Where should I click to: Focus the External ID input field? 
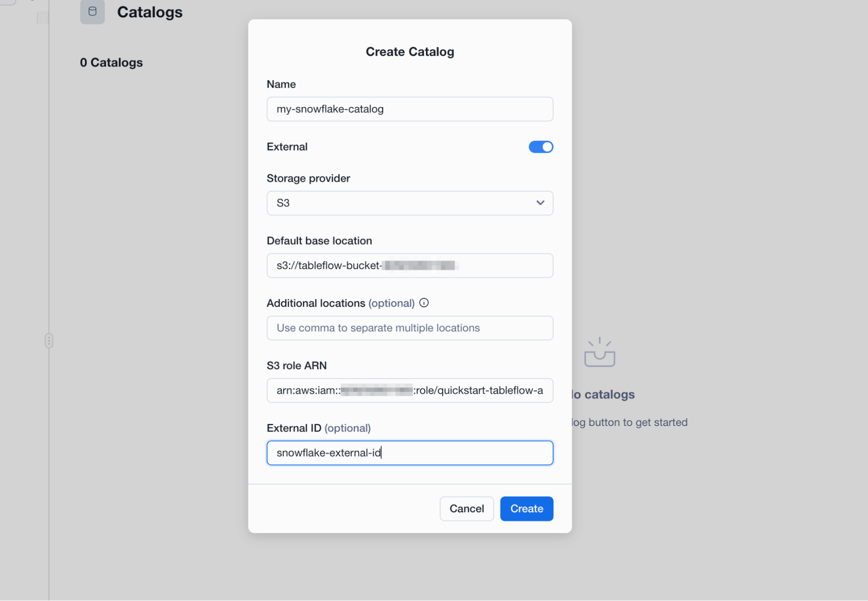pyautogui.click(x=409, y=453)
